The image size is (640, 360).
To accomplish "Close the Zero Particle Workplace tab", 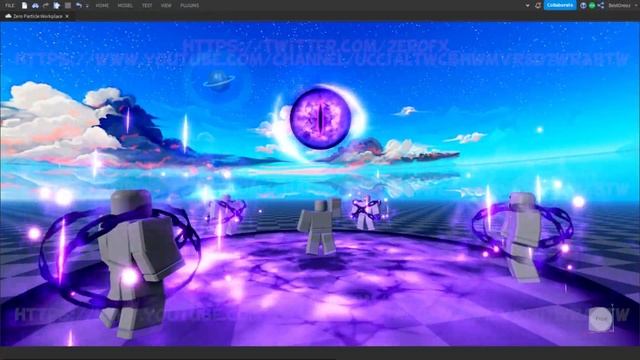I will (x=67, y=16).
